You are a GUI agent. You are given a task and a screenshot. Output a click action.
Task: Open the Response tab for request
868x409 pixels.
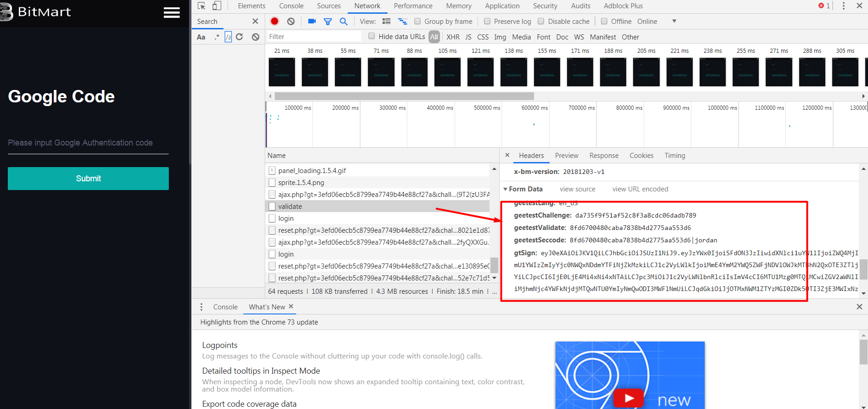[604, 156]
